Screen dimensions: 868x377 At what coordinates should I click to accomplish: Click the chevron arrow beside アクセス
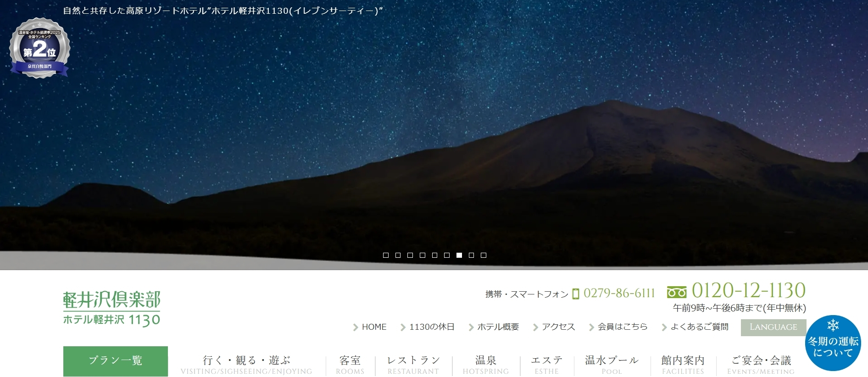pyautogui.click(x=535, y=327)
